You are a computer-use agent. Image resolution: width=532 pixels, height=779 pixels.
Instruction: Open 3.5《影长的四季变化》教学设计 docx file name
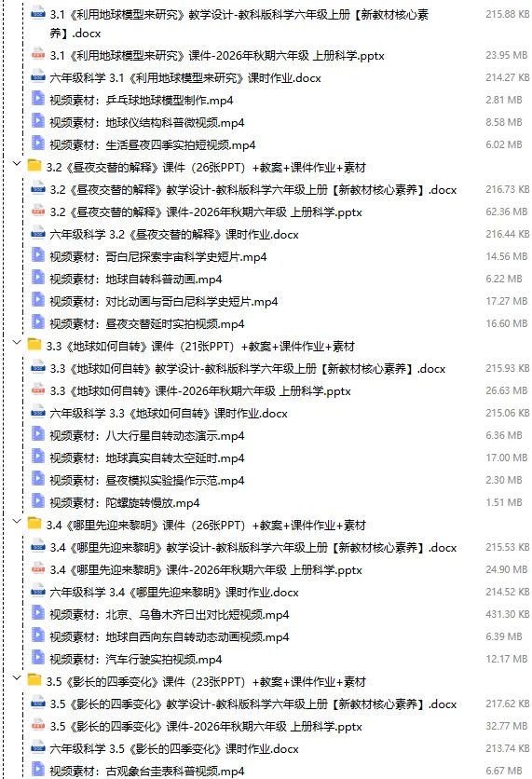tap(253, 704)
